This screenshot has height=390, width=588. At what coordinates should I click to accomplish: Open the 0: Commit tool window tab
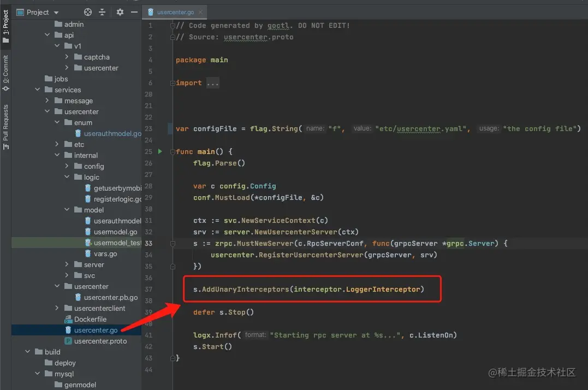click(x=5, y=73)
